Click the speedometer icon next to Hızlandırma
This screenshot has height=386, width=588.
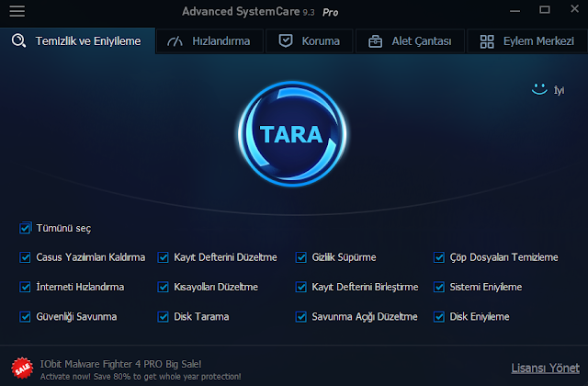175,40
